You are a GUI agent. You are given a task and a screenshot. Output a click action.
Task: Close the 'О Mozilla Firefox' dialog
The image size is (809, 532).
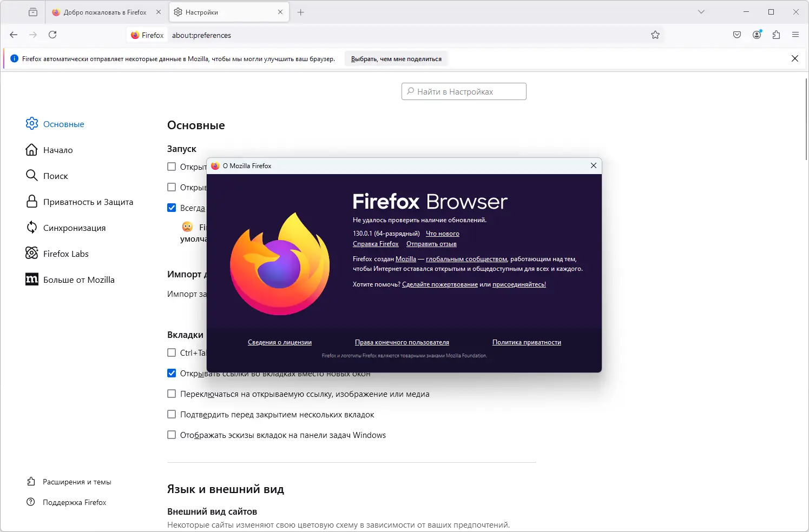(594, 165)
